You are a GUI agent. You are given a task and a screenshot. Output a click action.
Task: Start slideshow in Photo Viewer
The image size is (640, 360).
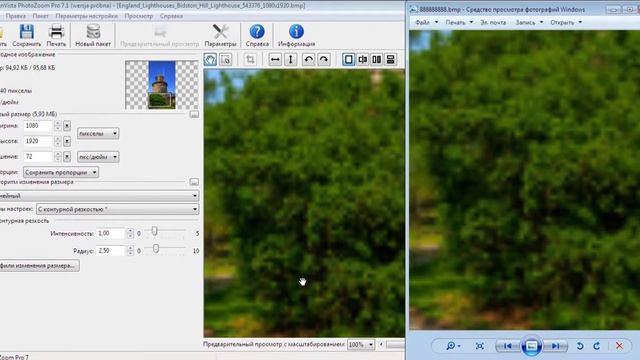[531, 346]
